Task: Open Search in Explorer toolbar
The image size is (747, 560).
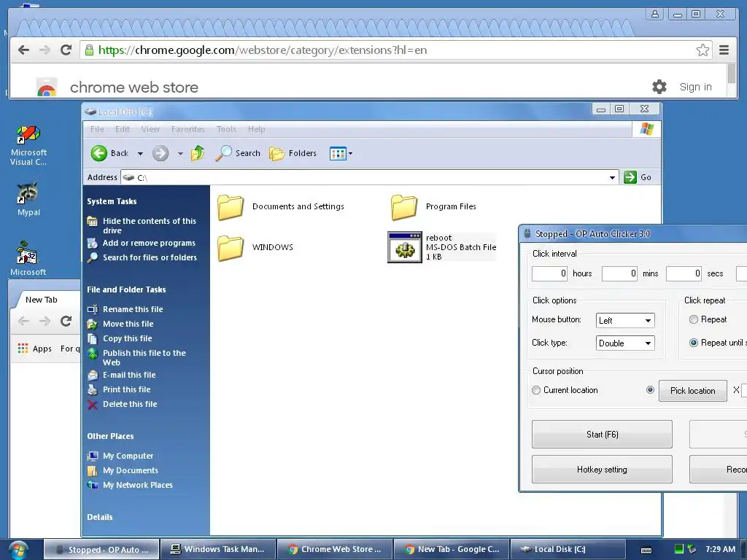Action: [x=238, y=153]
